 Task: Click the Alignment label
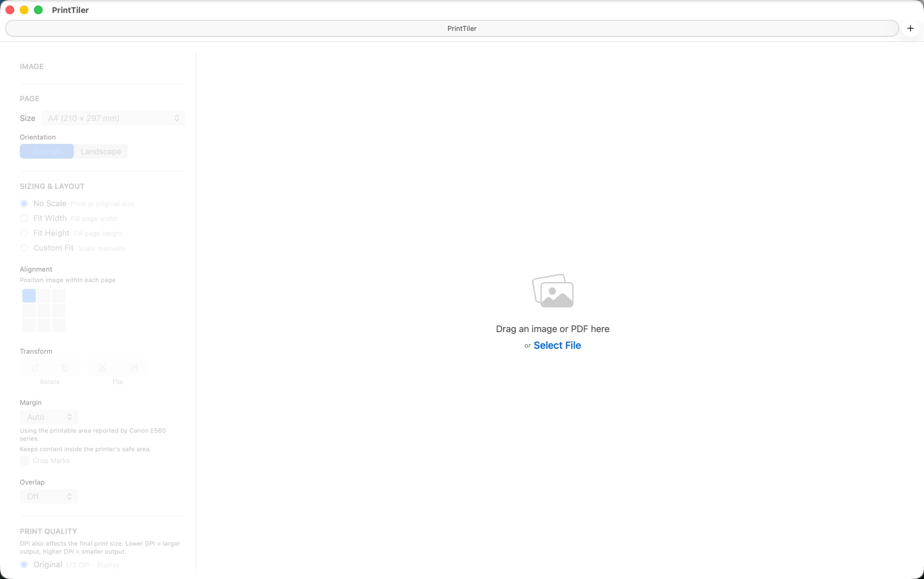point(36,269)
